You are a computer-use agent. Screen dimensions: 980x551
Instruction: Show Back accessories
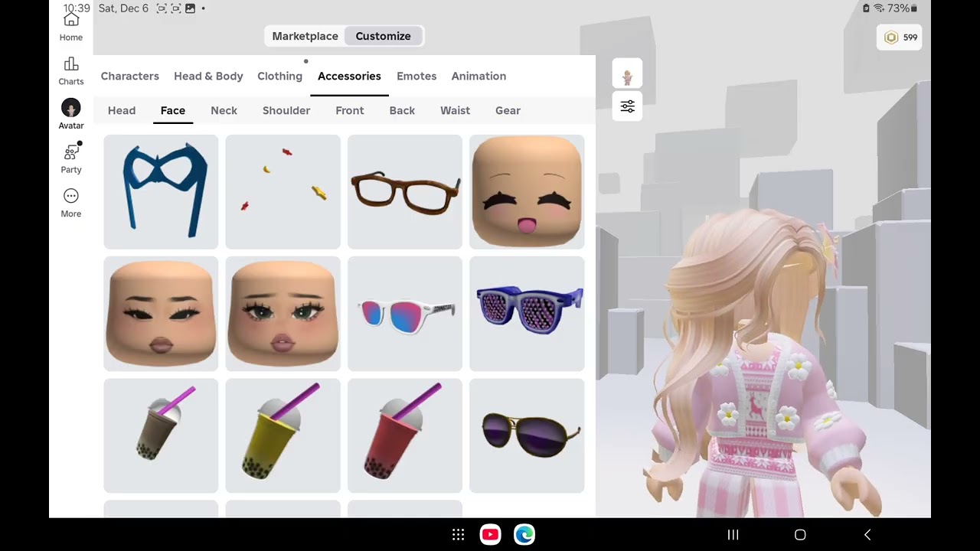pos(402,110)
